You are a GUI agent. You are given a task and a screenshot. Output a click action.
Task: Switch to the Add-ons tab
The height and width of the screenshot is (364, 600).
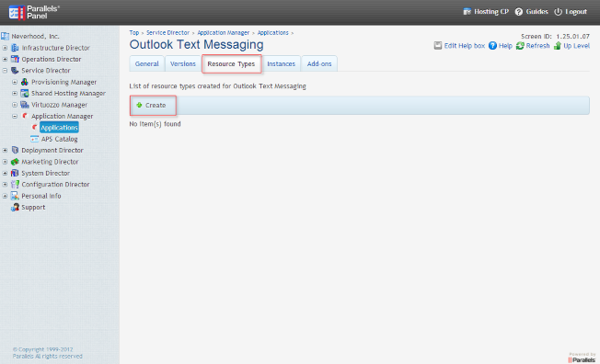[319, 63]
